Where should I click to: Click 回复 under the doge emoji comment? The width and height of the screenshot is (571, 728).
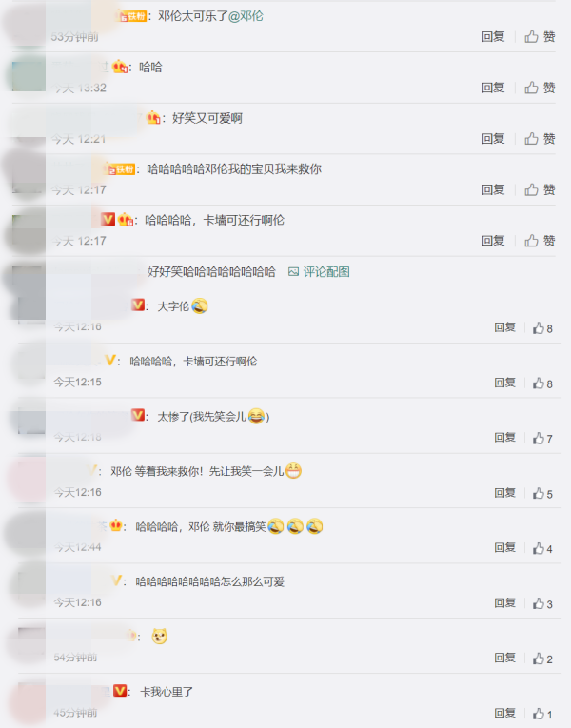(505, 658)
